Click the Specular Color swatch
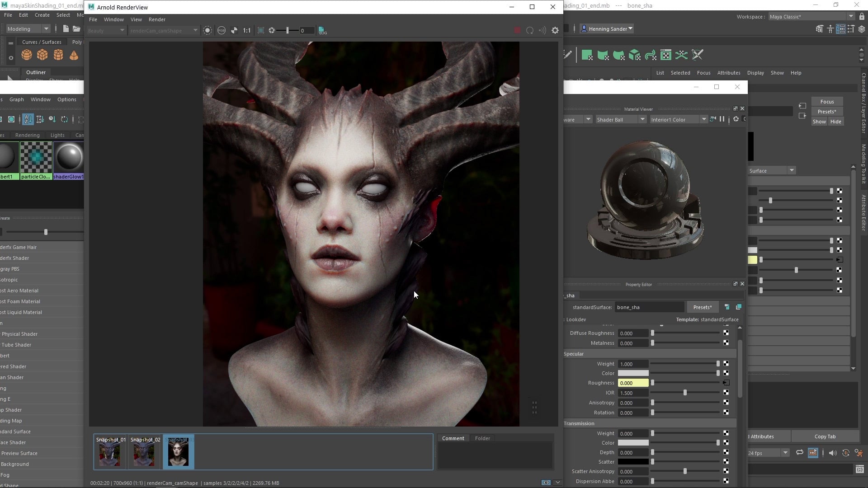This screenshot has height=488, width=868. (x=633, y=373)
